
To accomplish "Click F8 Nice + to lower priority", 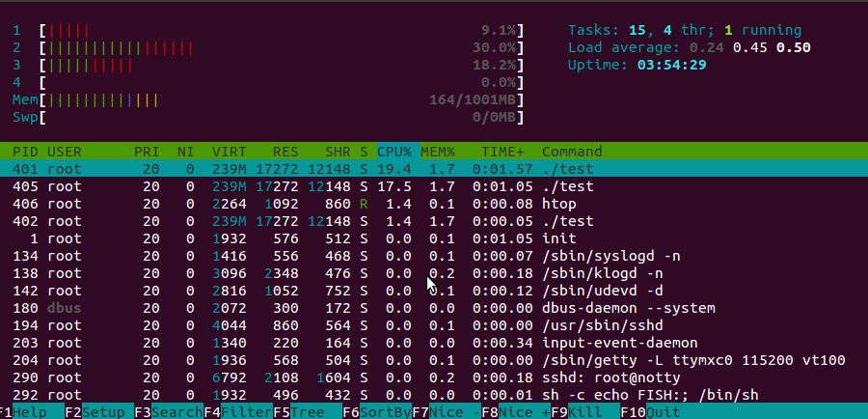I will click(x=515, y=412).
